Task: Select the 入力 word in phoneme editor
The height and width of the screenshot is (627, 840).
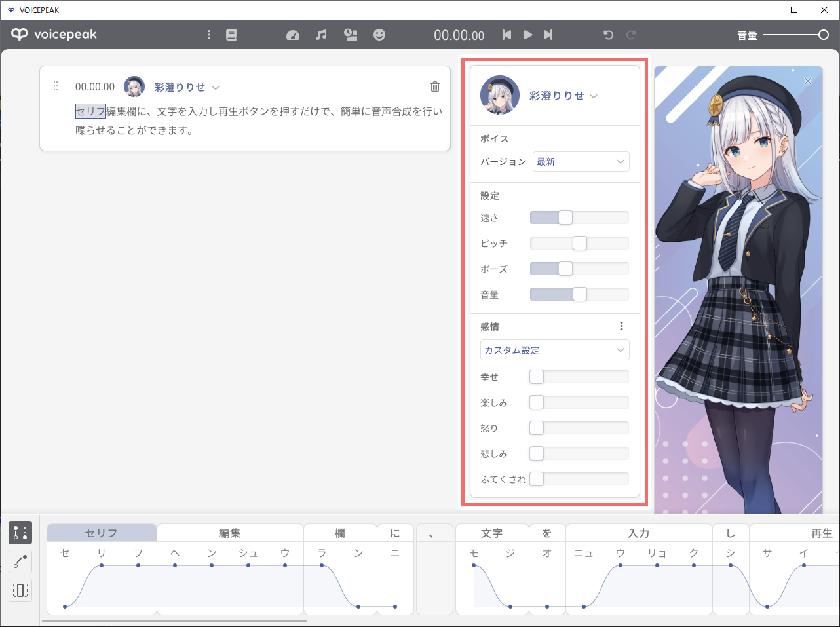Action: pyautogui.click(x=639, y=533)
